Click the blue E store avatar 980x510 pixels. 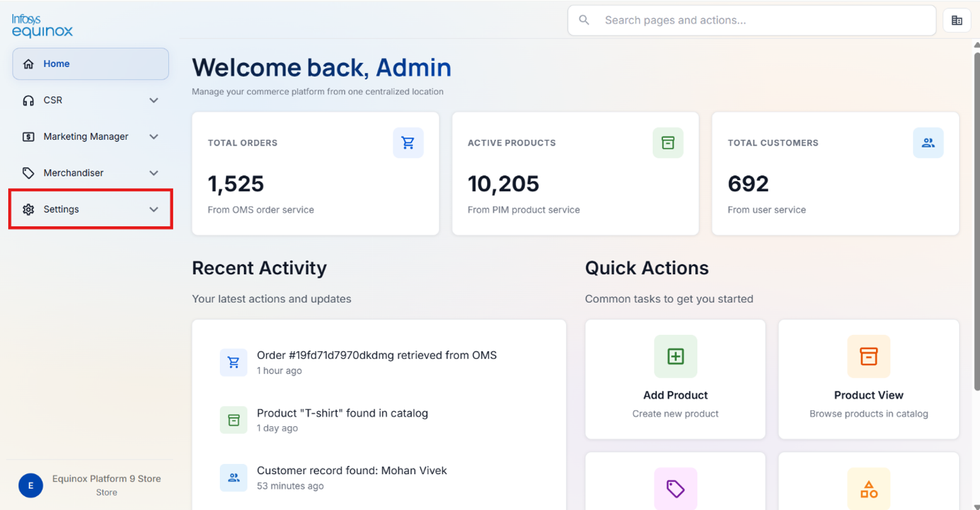(31, 485)
